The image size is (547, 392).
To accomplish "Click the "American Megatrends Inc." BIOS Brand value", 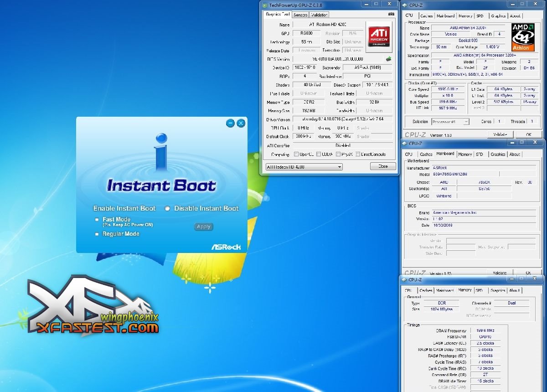I will coord(484,213).
